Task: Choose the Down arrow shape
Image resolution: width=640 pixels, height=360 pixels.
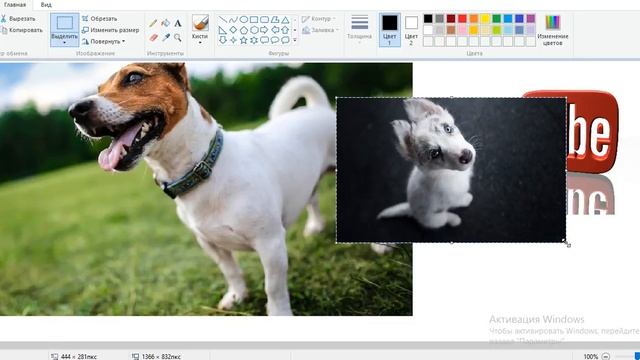Action: pyautogui.click(x=222, y=40)
